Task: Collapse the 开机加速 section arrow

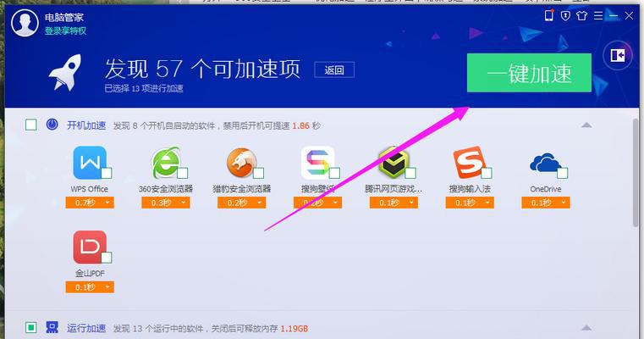Action: click(x=586, y=125)
